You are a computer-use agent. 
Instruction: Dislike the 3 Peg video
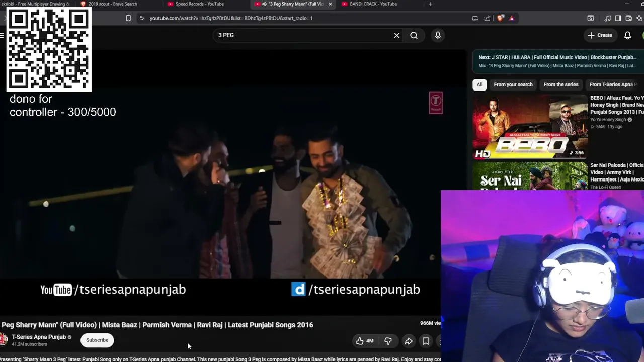tap(388, 341)
